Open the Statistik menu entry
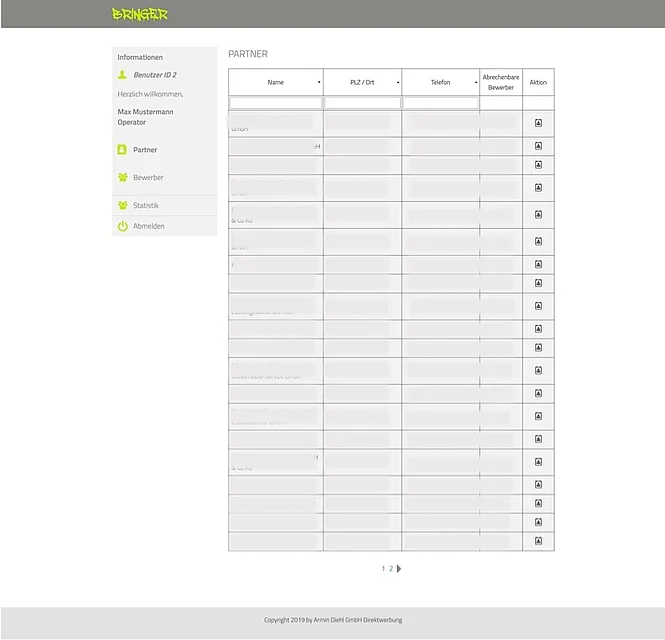The height and width of the screenshot is (640, 665). point(146,206)
